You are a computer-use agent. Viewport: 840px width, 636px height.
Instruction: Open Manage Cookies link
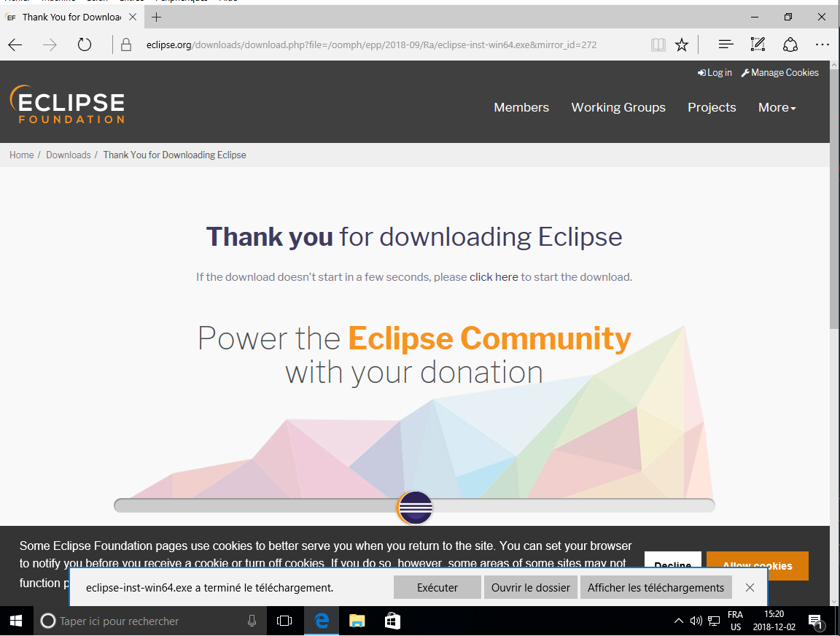click(x=780, y=72)
